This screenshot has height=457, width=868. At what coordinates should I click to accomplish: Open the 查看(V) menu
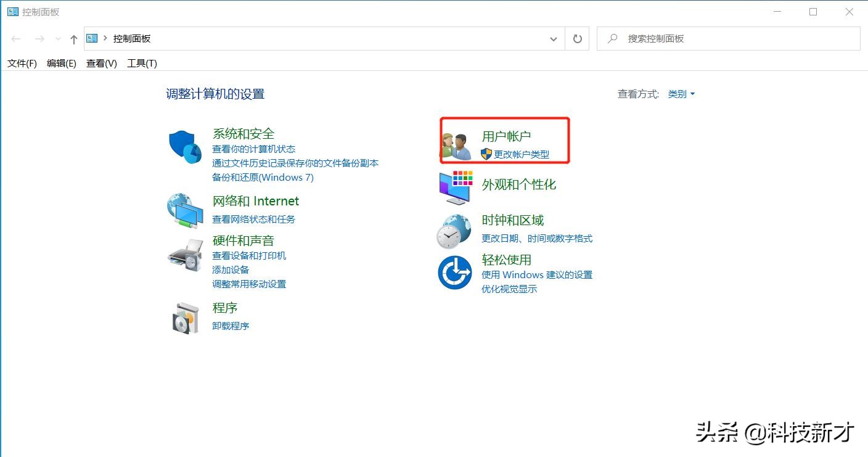[100, 62]
